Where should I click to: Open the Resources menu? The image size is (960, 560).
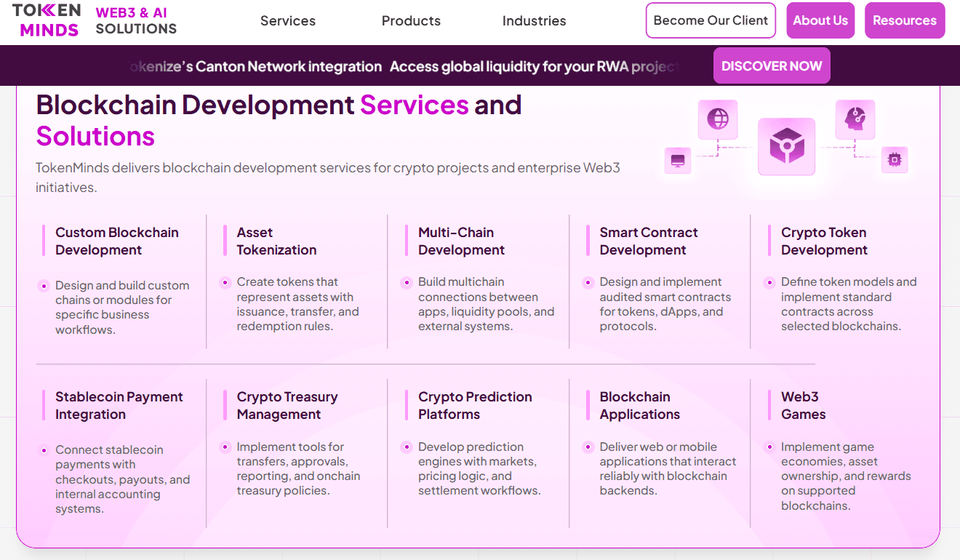[905, 20]
